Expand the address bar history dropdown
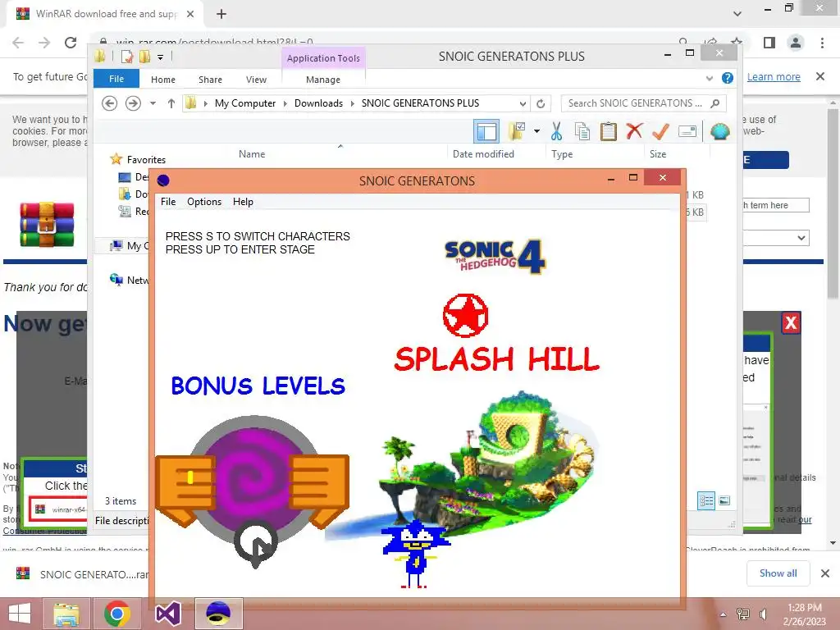 coord(523,103)
